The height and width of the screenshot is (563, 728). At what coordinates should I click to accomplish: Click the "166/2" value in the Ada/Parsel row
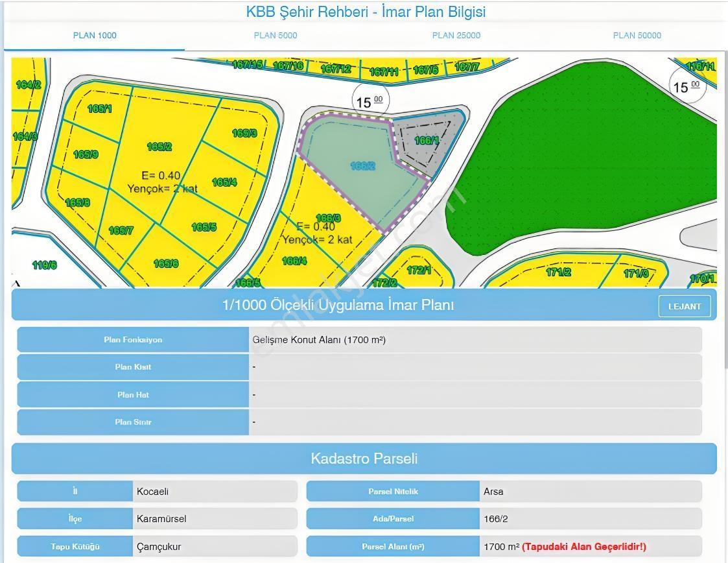coord(495,519)
